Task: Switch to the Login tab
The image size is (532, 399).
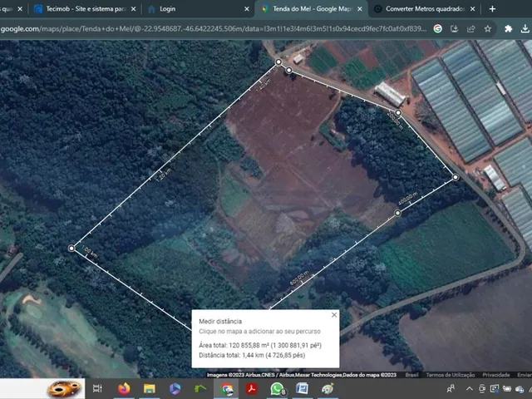Action: 197,9
